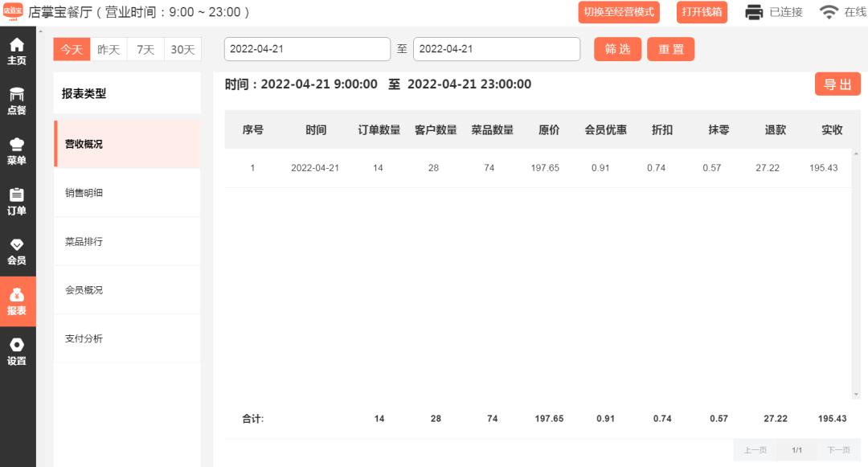Click 切换至经营模式 button
Viewport: 868px width, 467px height.
(618, 12)
